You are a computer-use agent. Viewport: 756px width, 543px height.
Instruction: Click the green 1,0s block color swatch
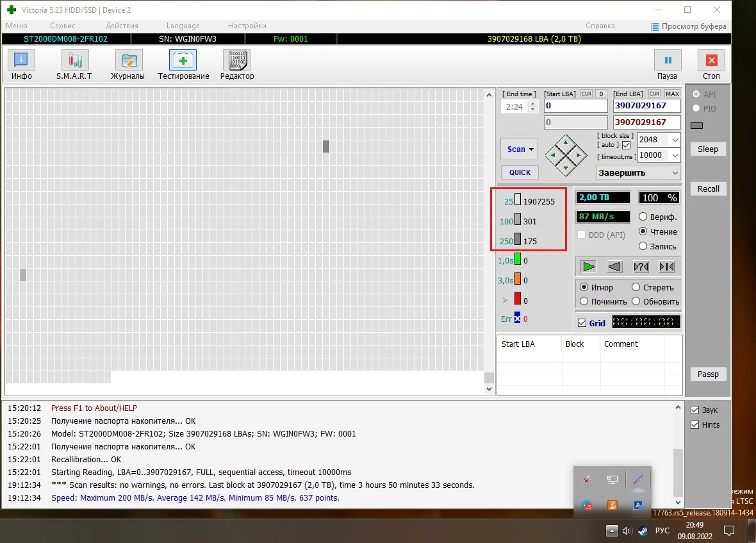(x=517, y=260)
